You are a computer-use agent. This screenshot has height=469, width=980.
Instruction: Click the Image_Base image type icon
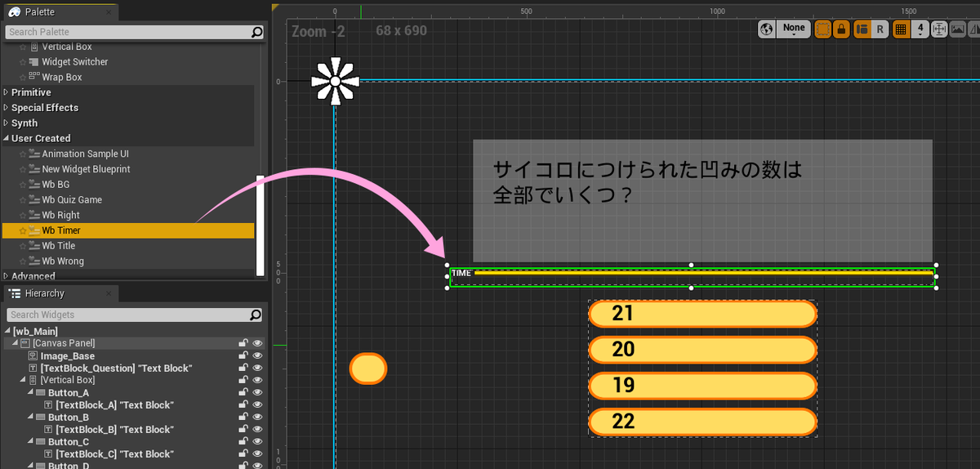pyautogui.click(x=33, y=356)
